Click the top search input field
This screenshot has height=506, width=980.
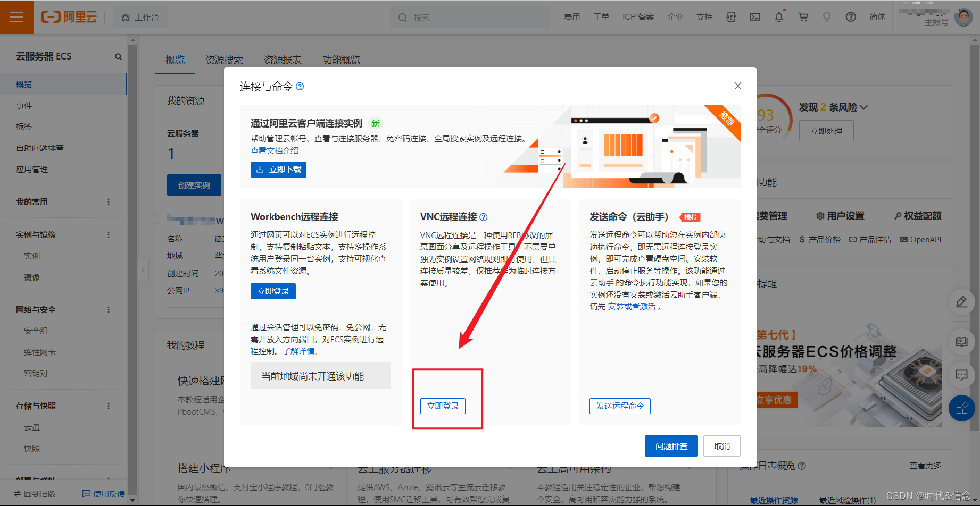[470, 18]
